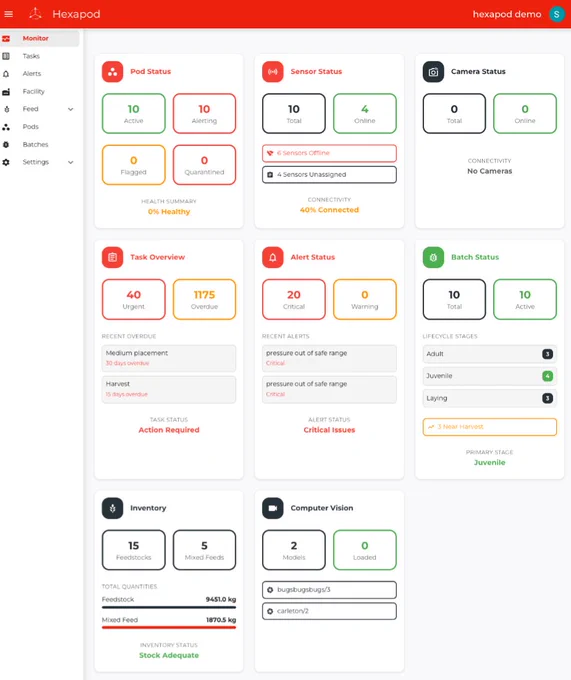Click the 3 Near Harvest button
Screen dimensions: 571x680
(x=489, y=427)
